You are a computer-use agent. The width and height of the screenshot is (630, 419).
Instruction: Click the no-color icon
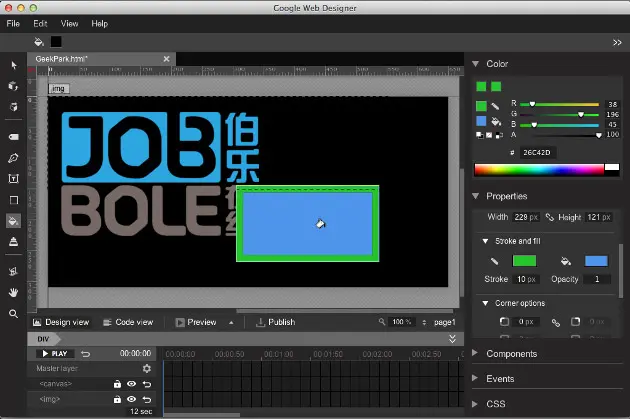[x=489, y=135]
